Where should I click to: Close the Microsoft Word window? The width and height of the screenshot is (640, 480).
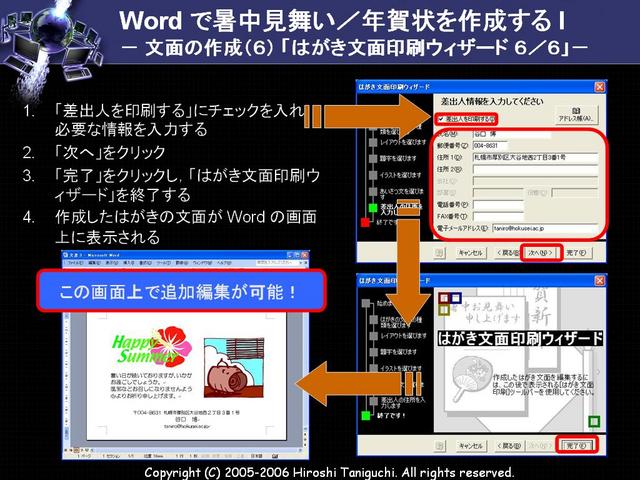click(x=304, y=255)
